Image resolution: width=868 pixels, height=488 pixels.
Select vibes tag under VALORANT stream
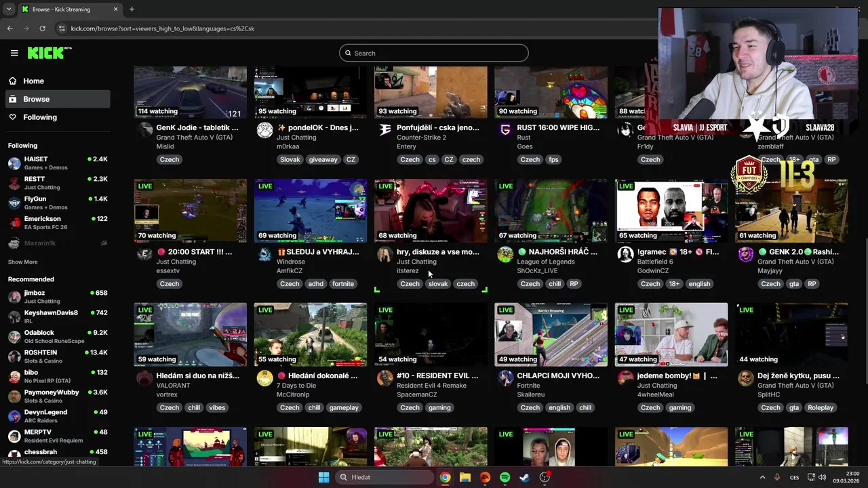click(x=217, y=408)
